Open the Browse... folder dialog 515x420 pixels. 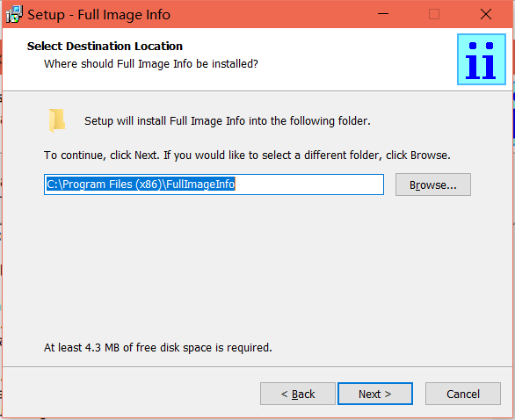(x=433, y=185)
